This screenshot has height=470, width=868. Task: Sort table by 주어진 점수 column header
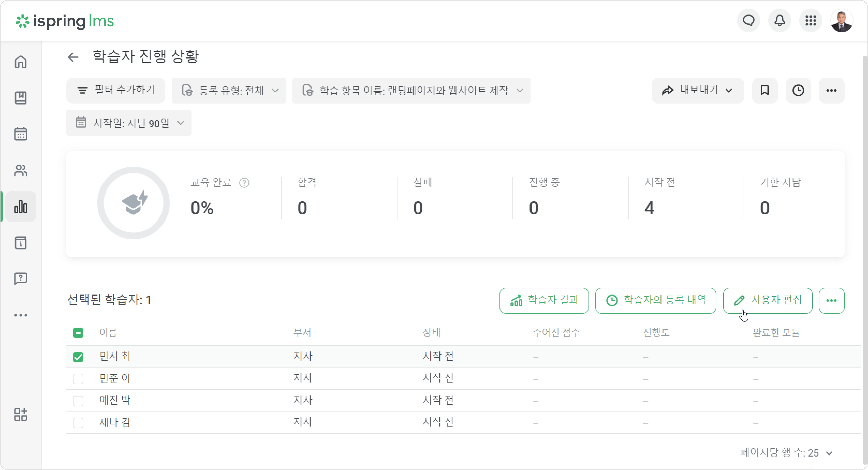(x=556, y=333)
